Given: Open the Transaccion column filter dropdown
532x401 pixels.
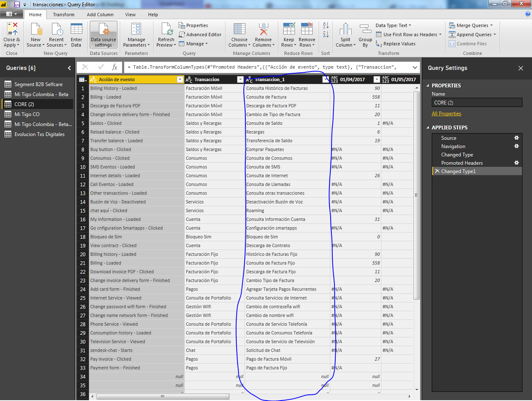Looking at the screenshot, I should [240, 79].
